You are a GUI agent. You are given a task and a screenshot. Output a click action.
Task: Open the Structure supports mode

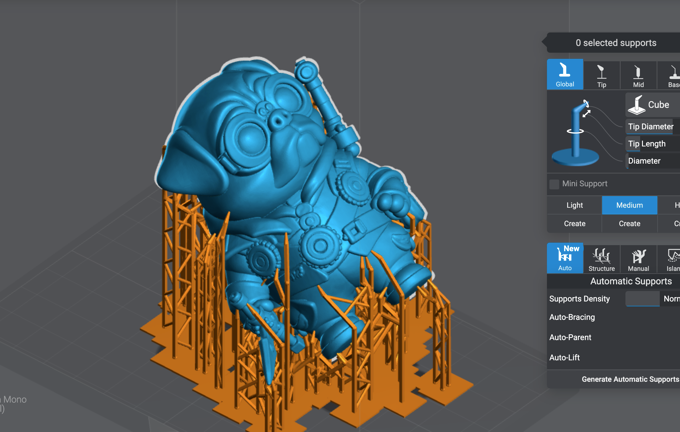click(x=602, y=259)
